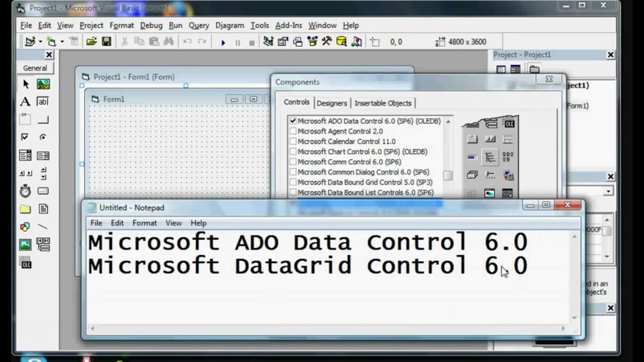Click the Start (run) toolbar button
The height and width of the screenshot is (362, 644).
click(223, 42)
